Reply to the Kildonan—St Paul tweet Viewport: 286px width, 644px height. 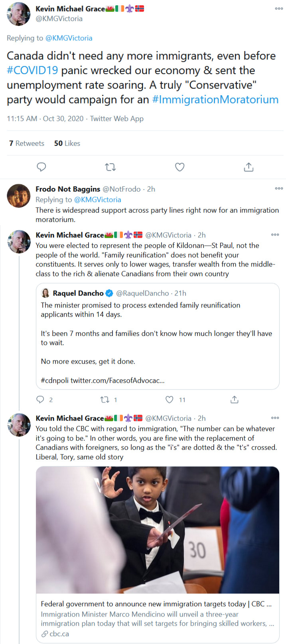[40, 399]
